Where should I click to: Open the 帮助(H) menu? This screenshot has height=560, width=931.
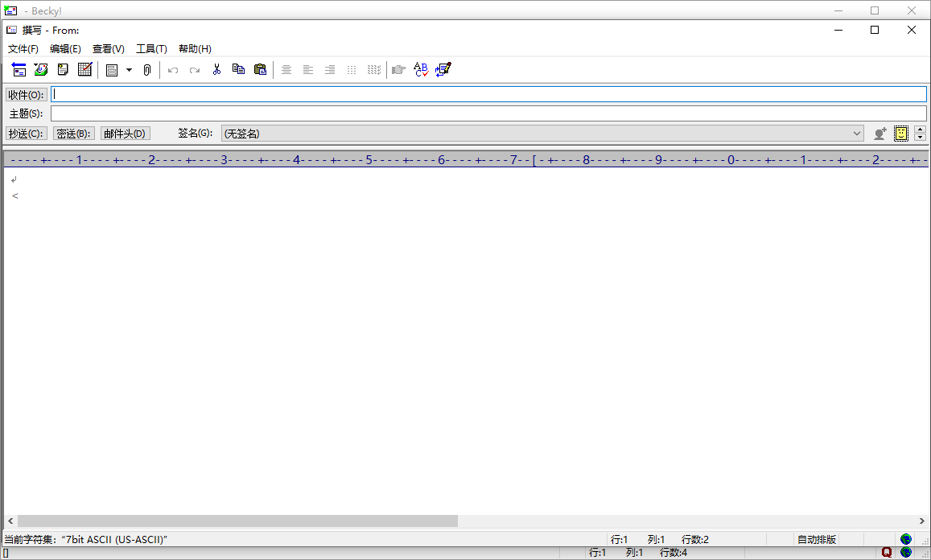tap(195, 49)
